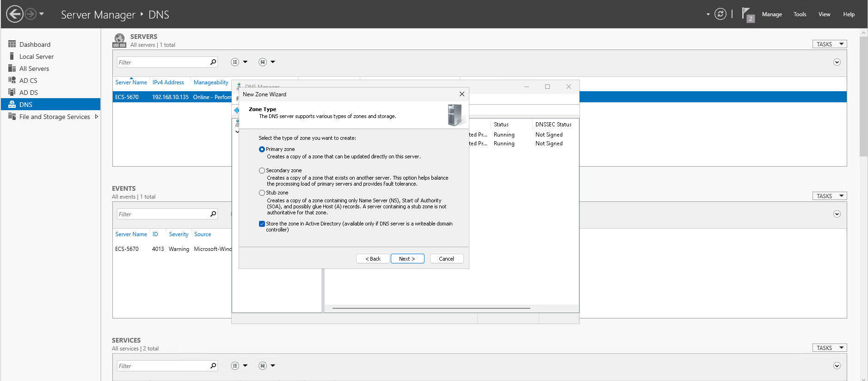
Task: Open the Manage menu
Action: (771, 14)
